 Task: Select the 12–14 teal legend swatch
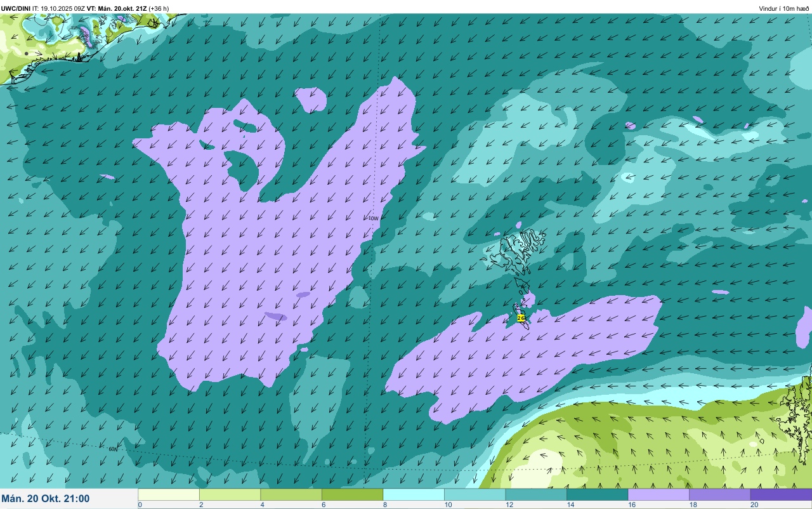[536, 494]
